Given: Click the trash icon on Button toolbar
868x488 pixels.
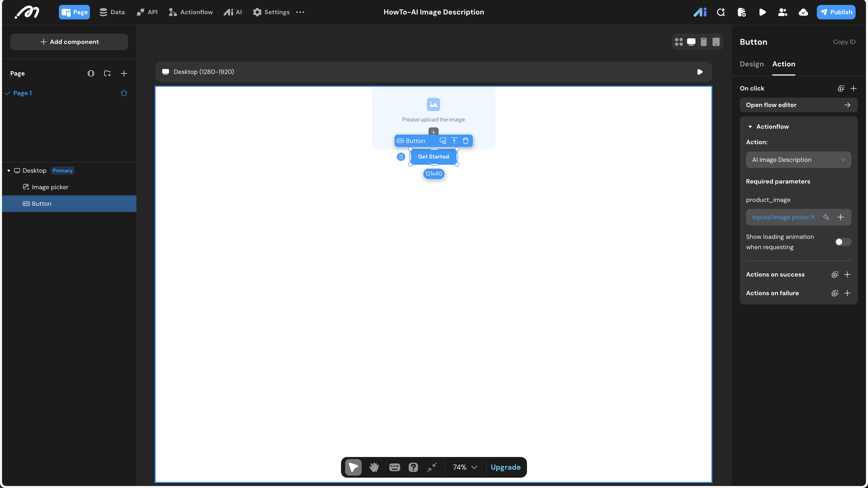Looking at the screenshot, I should coord(466,141).
